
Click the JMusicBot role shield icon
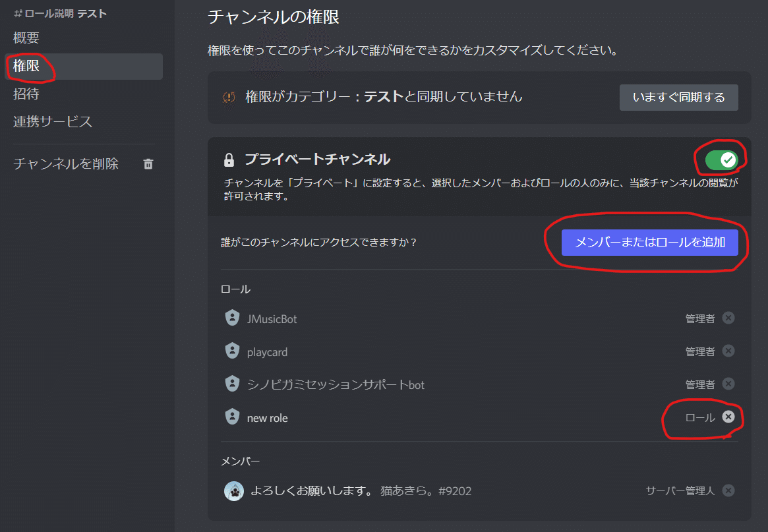233,318
